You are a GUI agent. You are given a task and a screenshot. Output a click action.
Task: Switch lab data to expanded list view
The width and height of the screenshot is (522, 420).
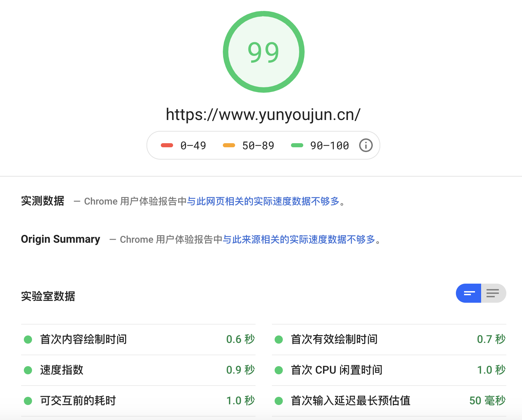493,293
